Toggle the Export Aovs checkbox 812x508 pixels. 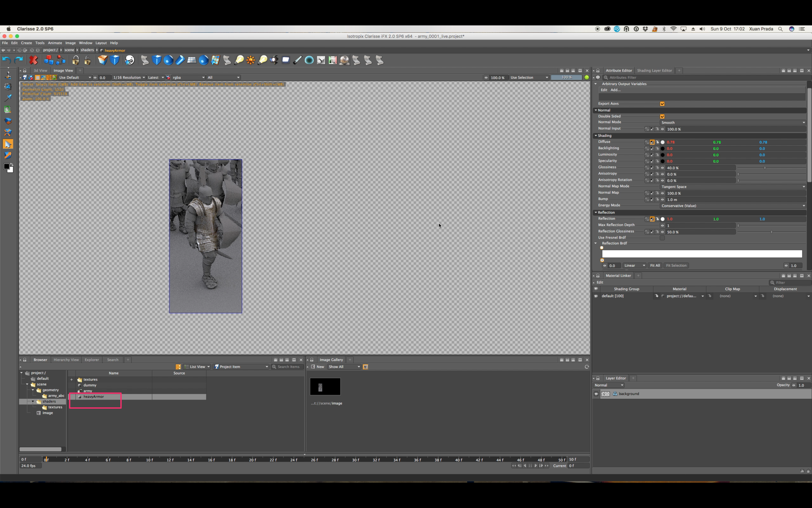(x=662, y=104)
